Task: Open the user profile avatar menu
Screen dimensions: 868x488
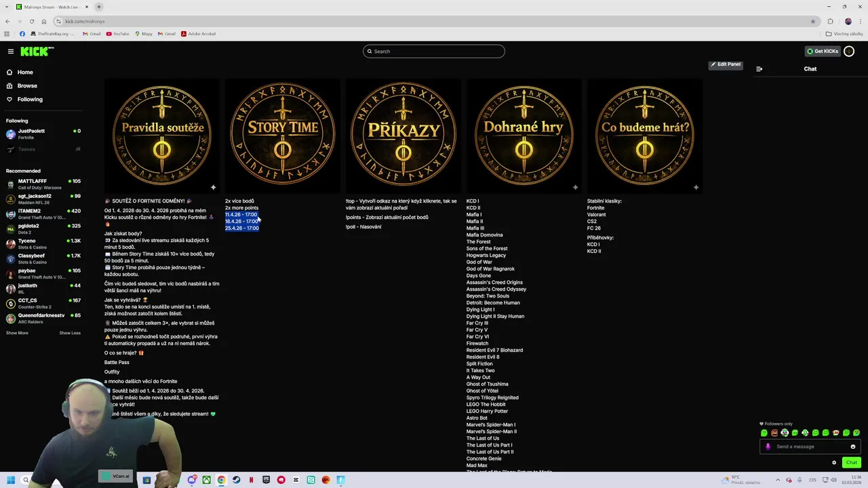Action: (849, 52)
